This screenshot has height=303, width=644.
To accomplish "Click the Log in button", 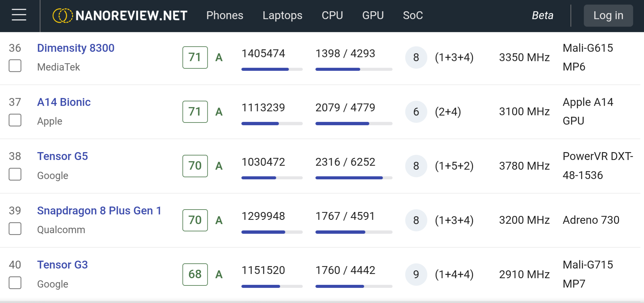I will coord(608,15).
